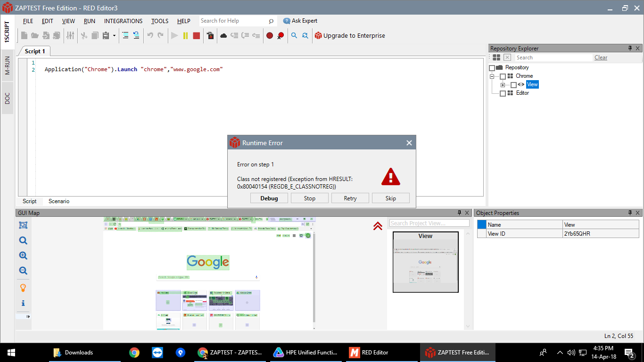Screen dimensions: 644x362
Task: Open the FILE menu
Action: tap(28, 21)
